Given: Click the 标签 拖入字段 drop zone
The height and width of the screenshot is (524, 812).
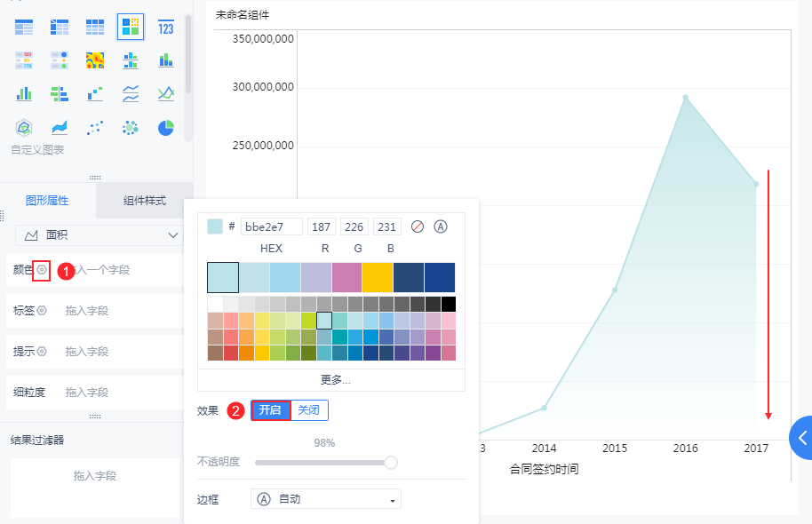Looking at the screenshot, I should point(87,311).
